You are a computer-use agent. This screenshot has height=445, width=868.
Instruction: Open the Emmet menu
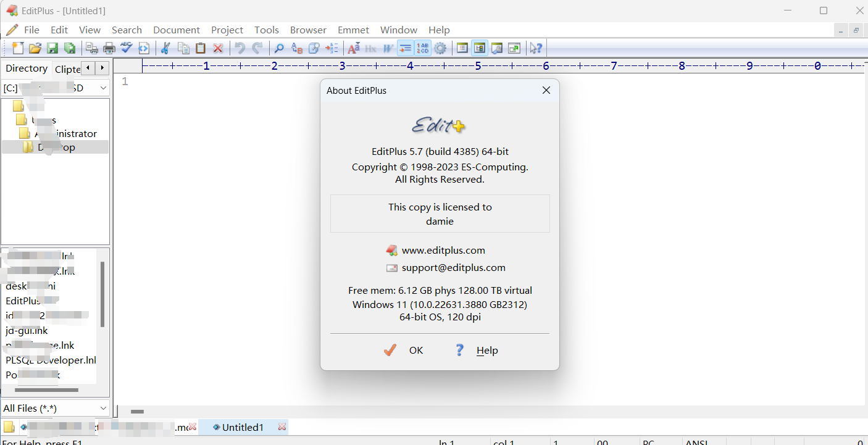[353, 30]
